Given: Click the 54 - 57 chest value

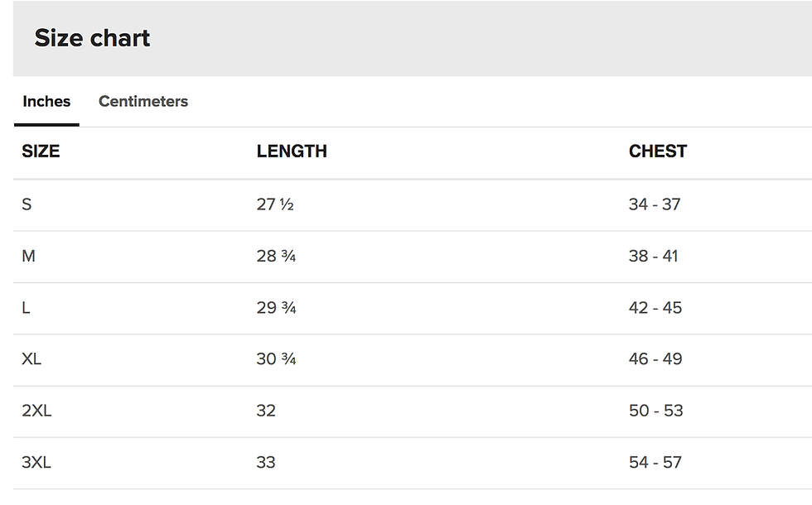Looking at the screenshot, I should 655,462.
